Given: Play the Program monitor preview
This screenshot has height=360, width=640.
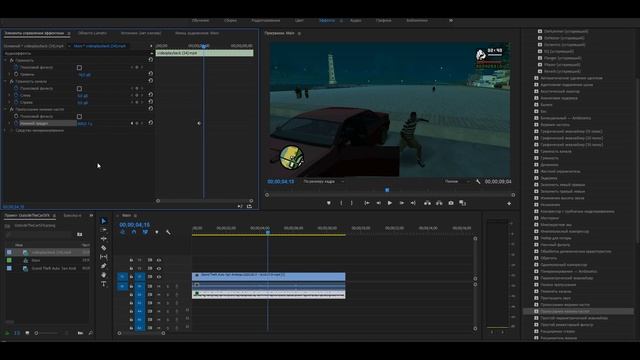Looking at the screenshot, I should tap(390, 203).
